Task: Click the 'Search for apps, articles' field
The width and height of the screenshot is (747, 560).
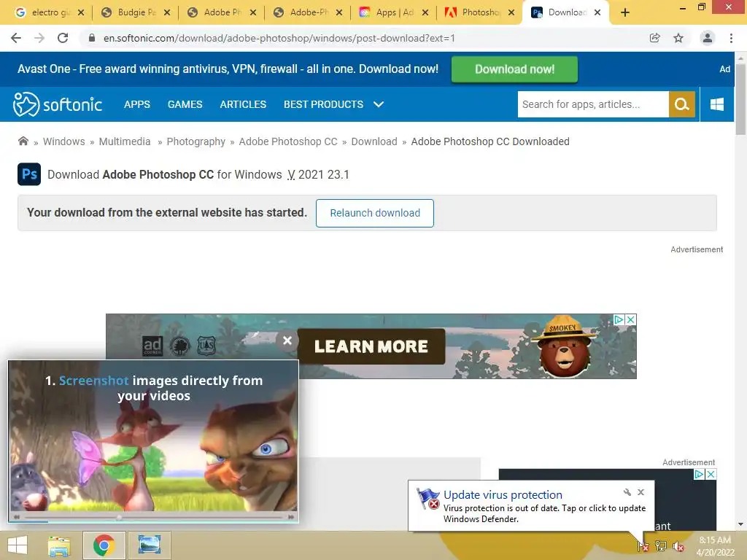Action: click(593, 104)
